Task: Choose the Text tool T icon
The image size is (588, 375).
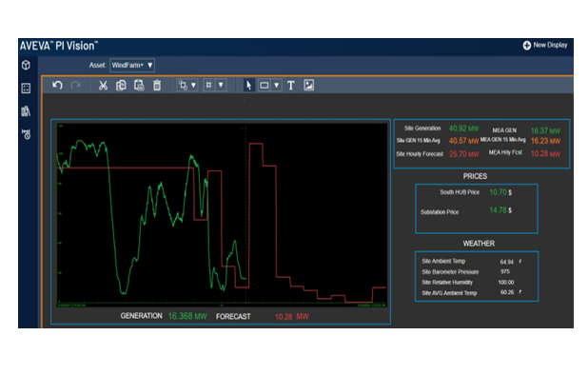Action: (291, 86)
